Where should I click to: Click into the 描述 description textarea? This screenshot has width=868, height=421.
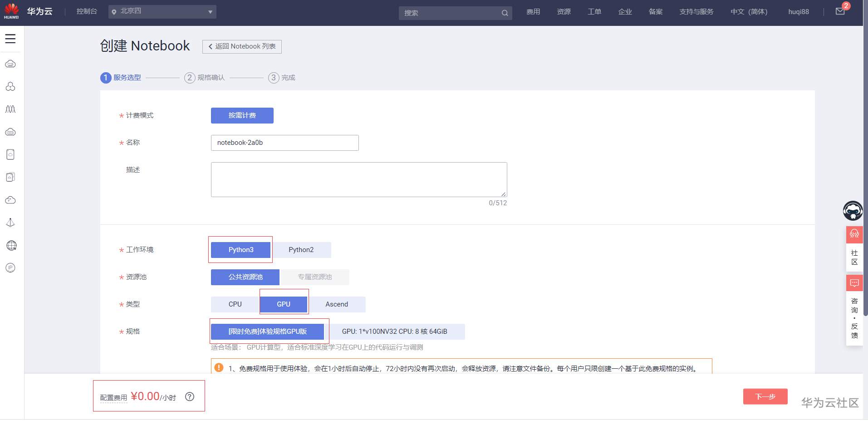pos(359,179)
